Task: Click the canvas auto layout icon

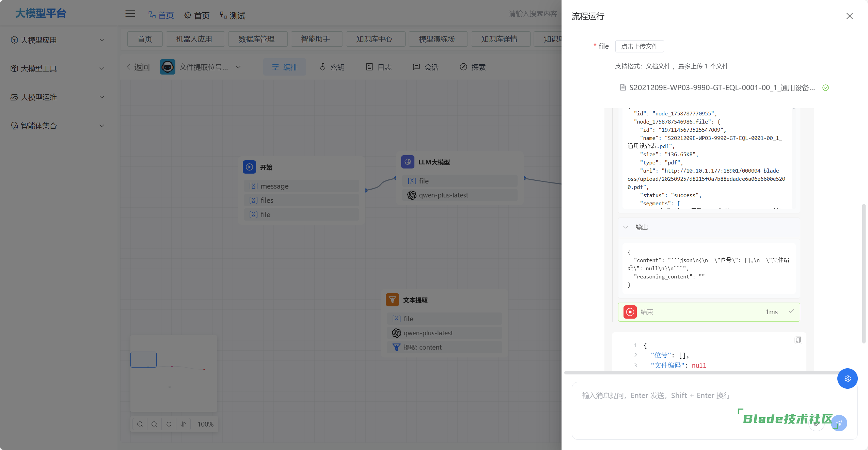Action: pyautogui.click(x=183, y=424)
